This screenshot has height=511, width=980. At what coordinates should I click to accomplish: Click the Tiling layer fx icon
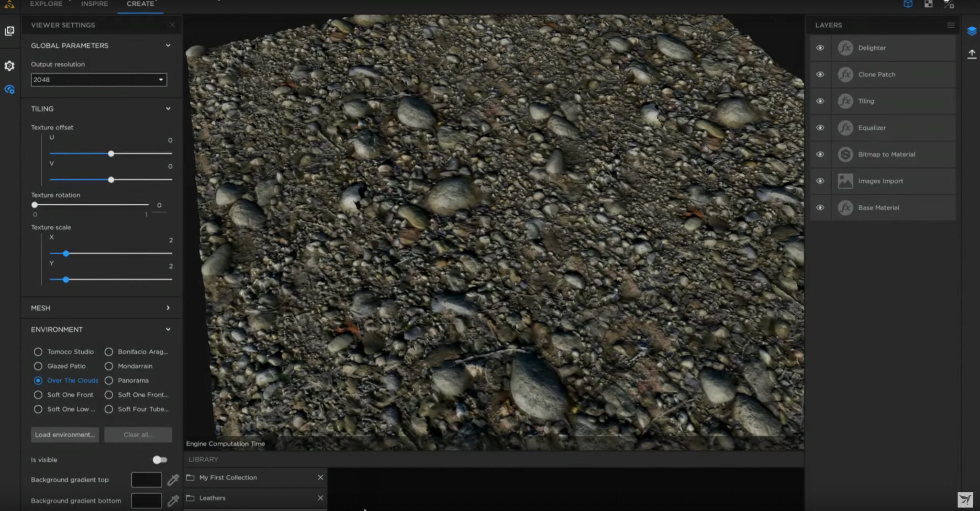click(x=845, y=101)
